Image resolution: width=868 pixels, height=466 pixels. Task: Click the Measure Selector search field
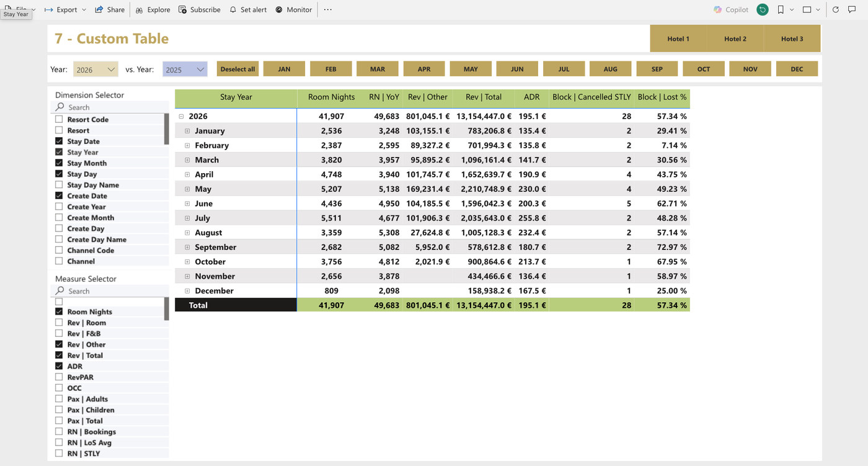click(x=110, y=291)
